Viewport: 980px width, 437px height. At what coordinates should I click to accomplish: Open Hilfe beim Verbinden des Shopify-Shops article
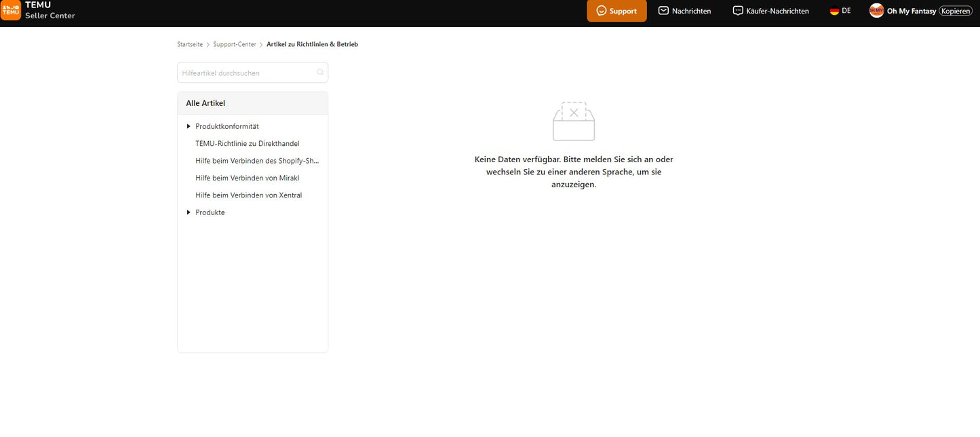[x=257, y=161]
